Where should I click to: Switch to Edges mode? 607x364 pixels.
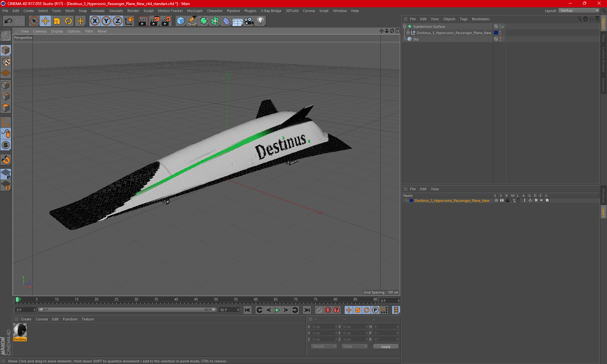click(x=6, y=96)
